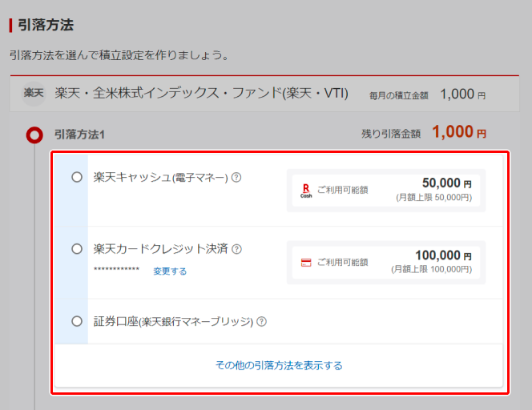Click the 変更する link
Screen dimensions: 532x410
(x=170, y=271)
